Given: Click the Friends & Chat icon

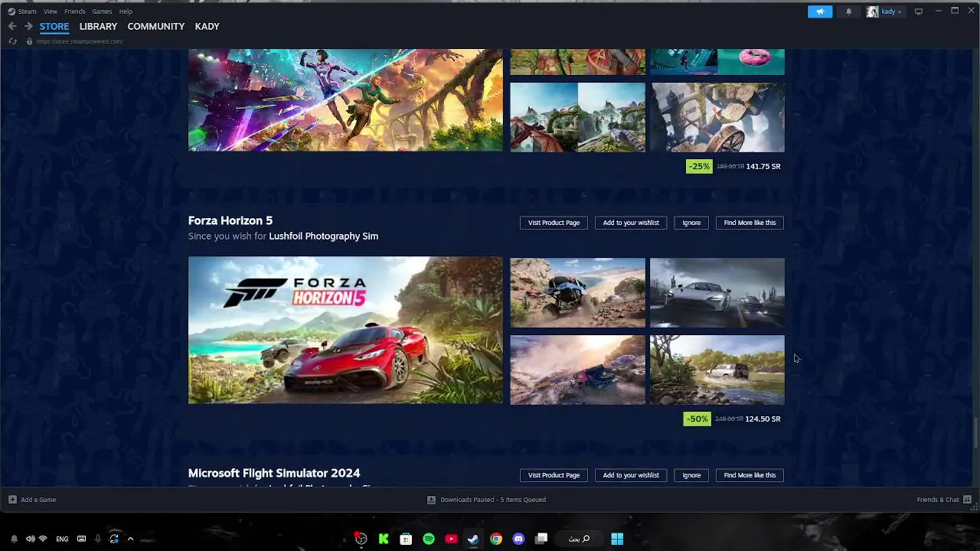Looking at the screenshot, I should (968, 500).
